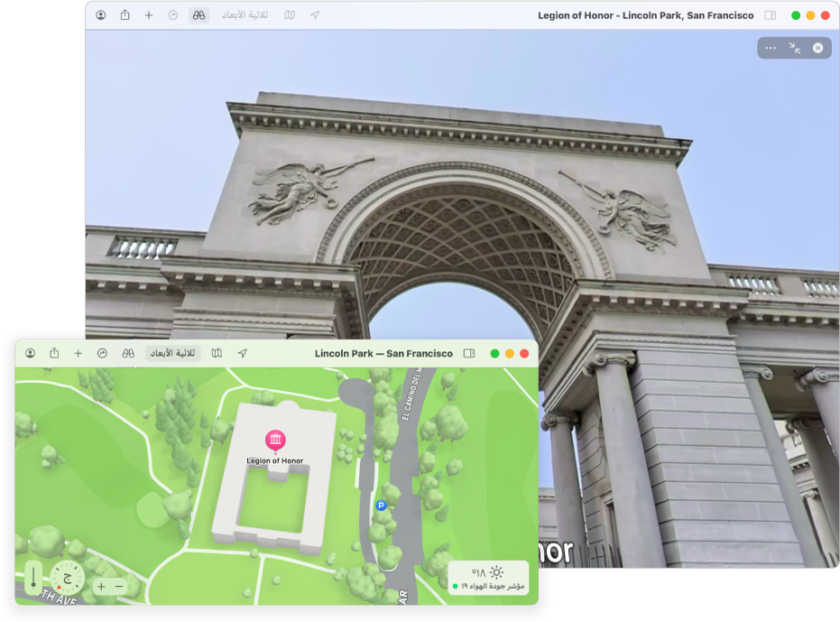
Task: Shrink Look Around view with the inward arrows icon
Action: (x=794, y=48)
